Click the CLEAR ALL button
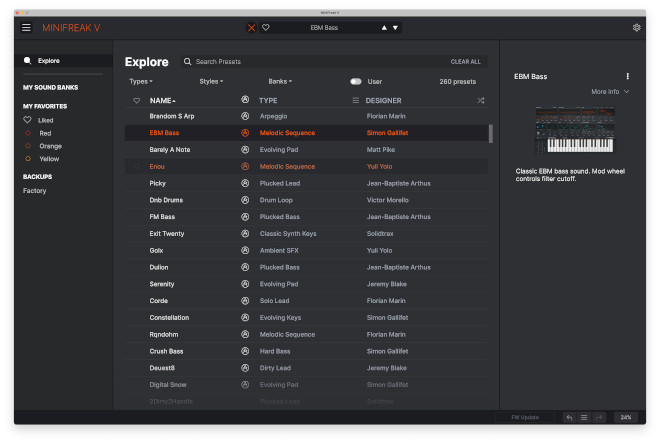The image size is (660, 443). [465, 62]
